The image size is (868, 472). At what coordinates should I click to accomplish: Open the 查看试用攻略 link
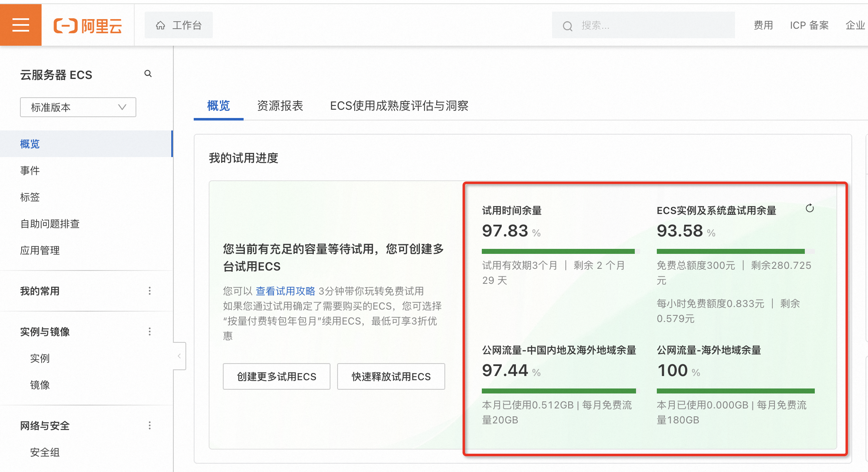(x=286, y=291)
